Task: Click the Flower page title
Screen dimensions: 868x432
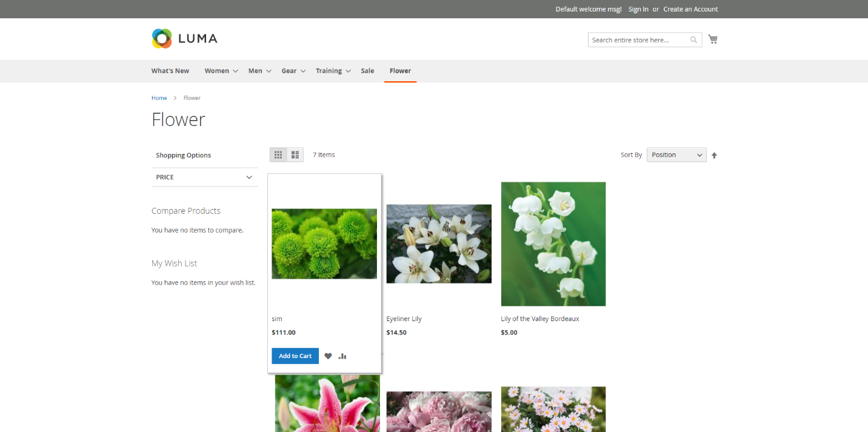Action: tap(178, 119)
